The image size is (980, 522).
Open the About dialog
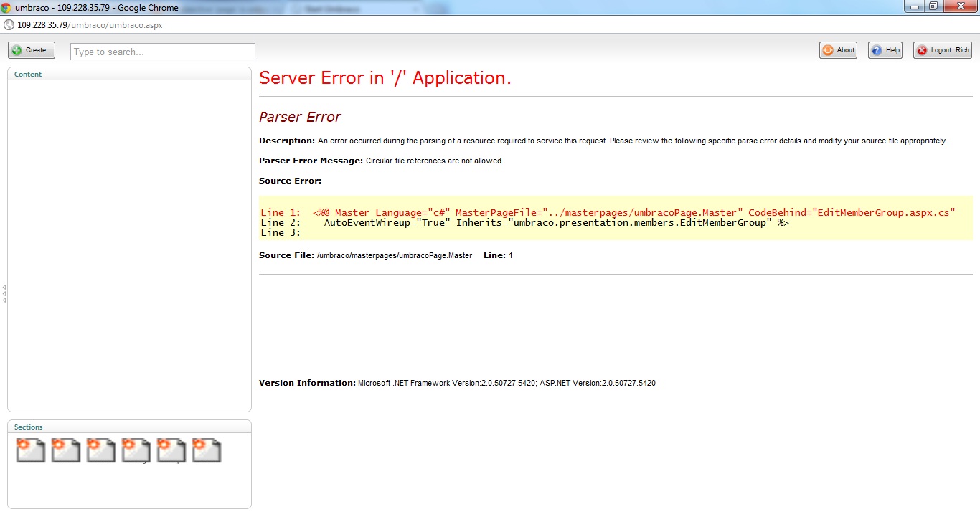point(838,50)
